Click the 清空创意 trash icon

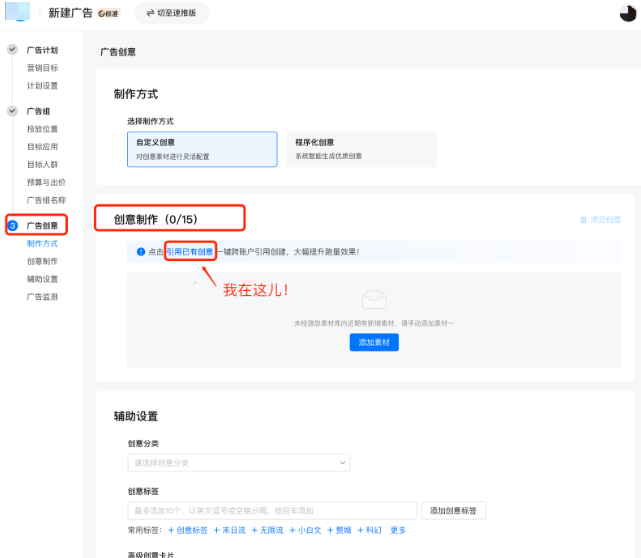(583, 220)
